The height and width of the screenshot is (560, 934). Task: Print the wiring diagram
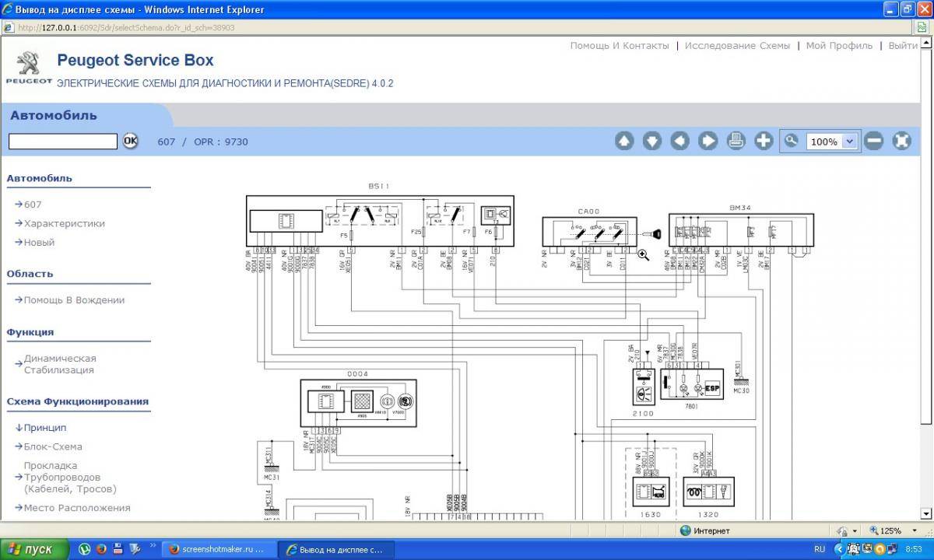pos(736,141)
